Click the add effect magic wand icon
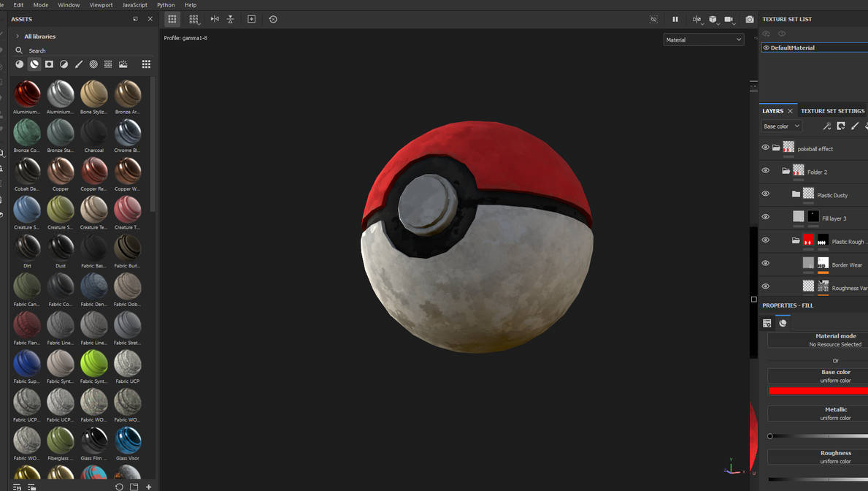The width and height of the screenshot is (868, 491). [827, 126]
